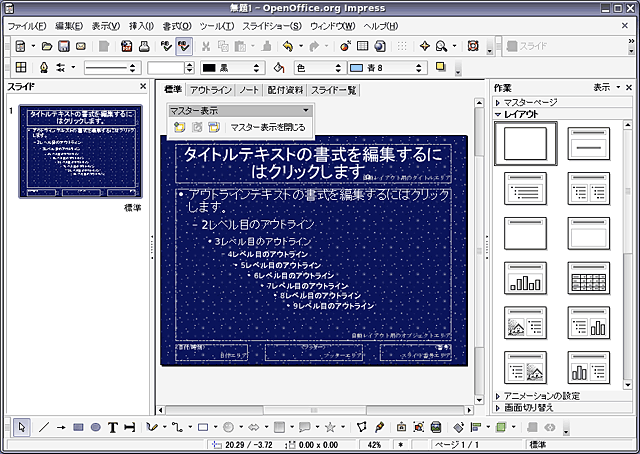Switch to the アウトライン tab
This screenshot has width=640, height=454.
tap(210, 90)
